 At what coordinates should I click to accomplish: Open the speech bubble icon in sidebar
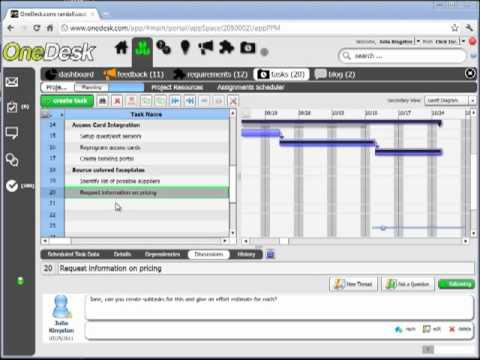pos(12,133)
